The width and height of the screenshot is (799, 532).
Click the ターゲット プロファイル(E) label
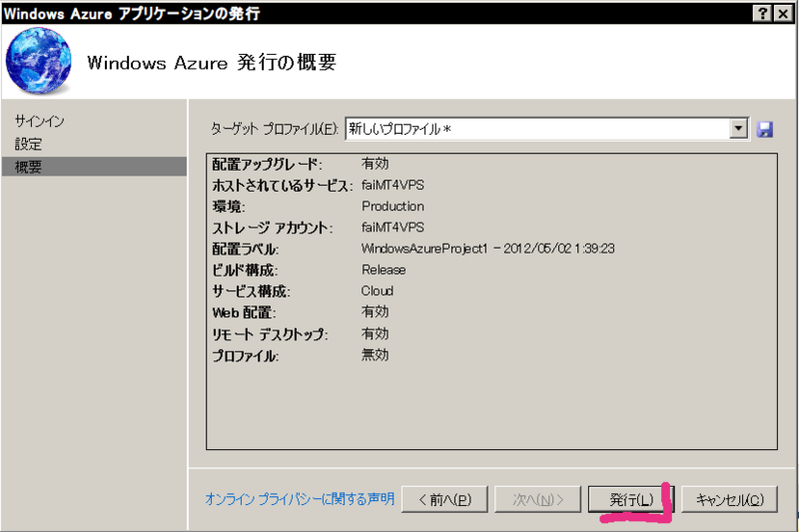point(274,130)
